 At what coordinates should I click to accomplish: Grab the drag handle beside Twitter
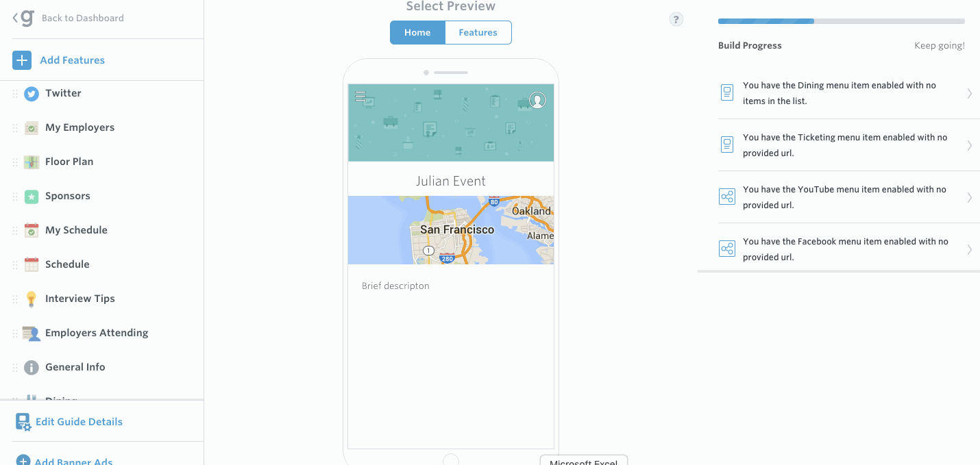tap(15, 94)
